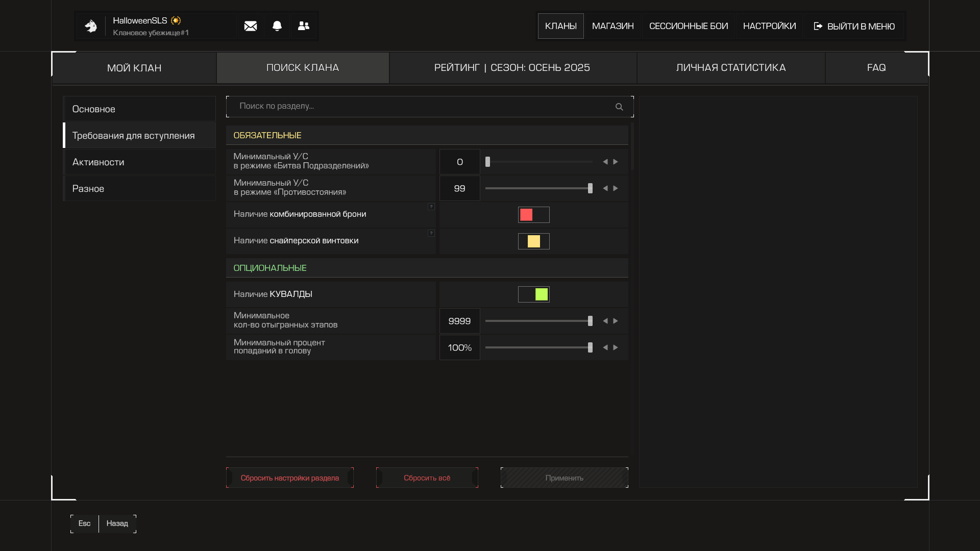Viewport: 980px width, 551px height.
Task: Open the friends list icon
Action: (304, 26)
